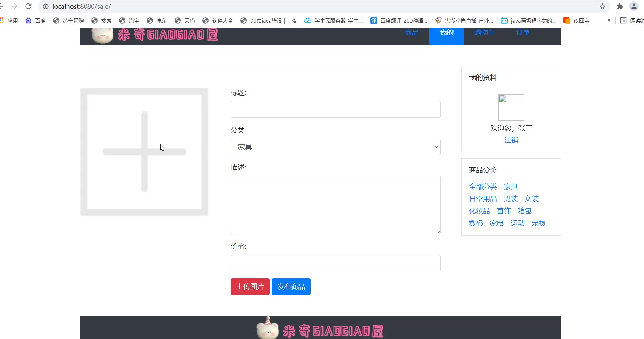Open the 淘宝 bookmark
The width and height of the screenshot is (644, 339).
pyautogui.click(x=129, y=20)
